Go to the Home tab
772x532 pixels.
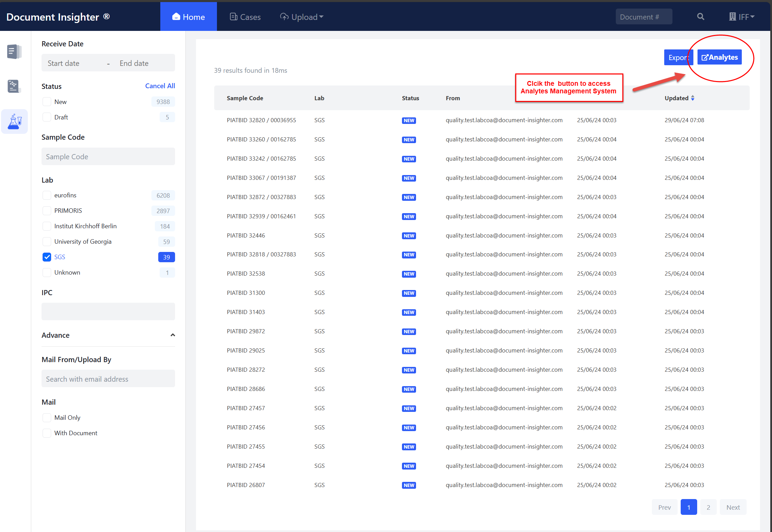point(188,17)
